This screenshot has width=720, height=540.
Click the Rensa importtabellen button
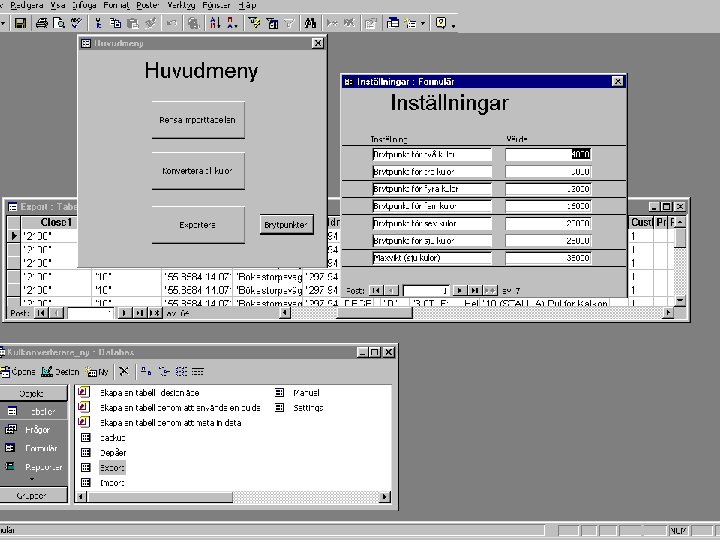click(x=198, y=120)
